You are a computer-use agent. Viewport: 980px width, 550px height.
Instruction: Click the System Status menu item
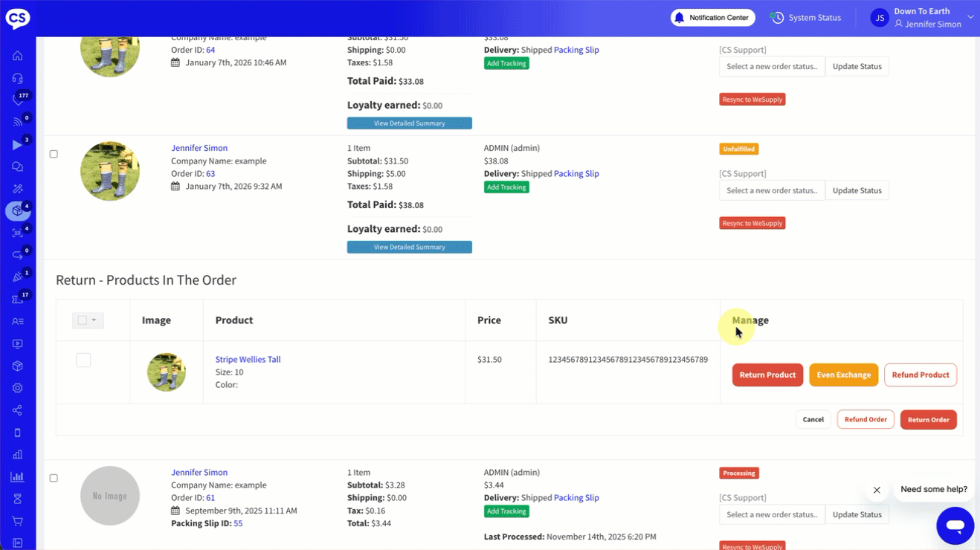click(x=805, y=18)
